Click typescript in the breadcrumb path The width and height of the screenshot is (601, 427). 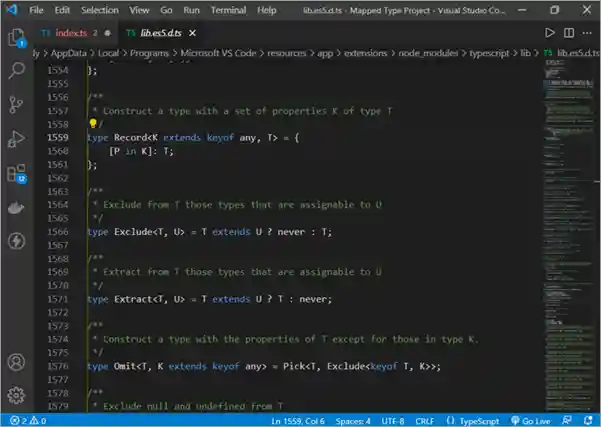pos(489,53)
